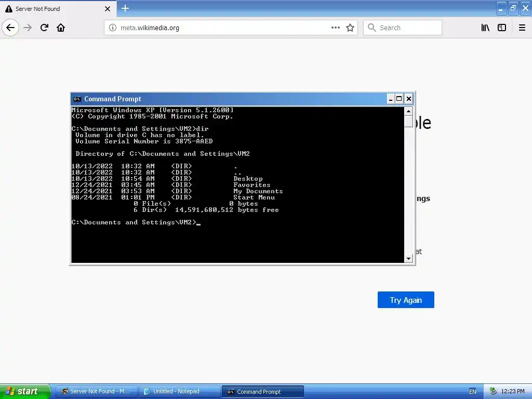The image size is (532, 399).
Task: Open the Windows start menu
Action: coord(25,392)
